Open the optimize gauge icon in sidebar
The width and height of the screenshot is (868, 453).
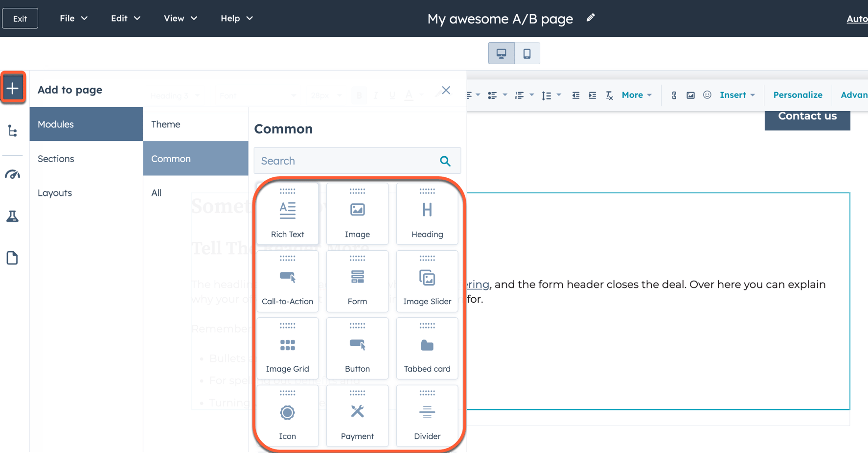13,174
